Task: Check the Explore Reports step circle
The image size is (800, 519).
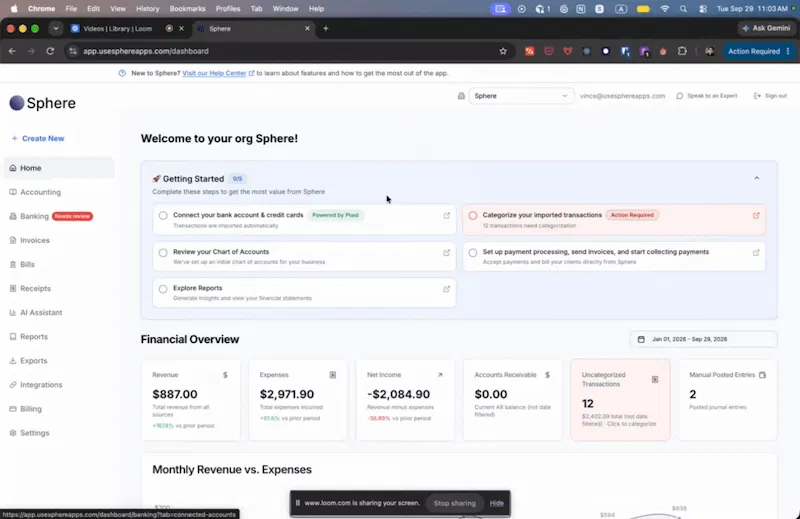Action: [x=163, y=289]
